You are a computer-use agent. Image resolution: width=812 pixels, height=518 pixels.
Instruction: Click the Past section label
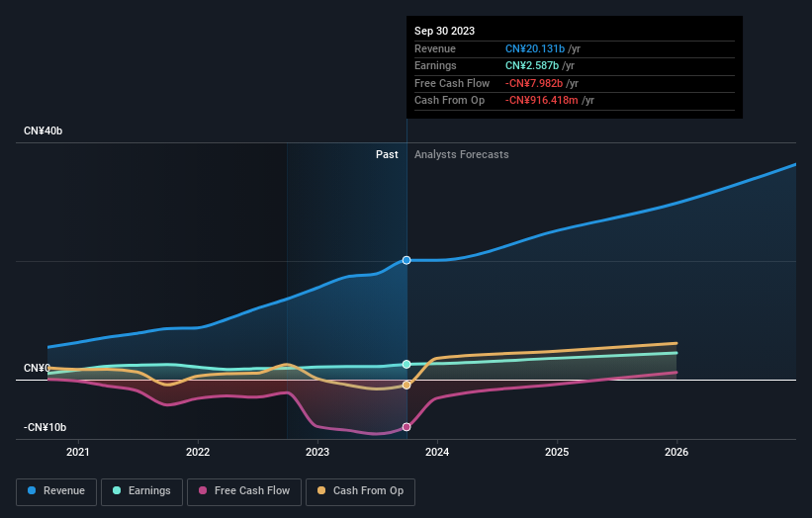coord(387,154)
